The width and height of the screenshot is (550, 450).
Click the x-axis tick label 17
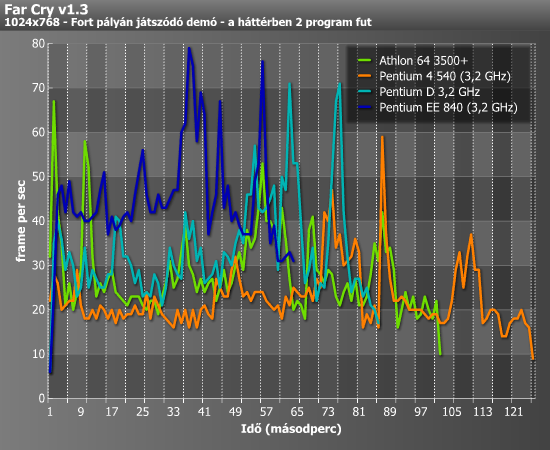(112, 411)
